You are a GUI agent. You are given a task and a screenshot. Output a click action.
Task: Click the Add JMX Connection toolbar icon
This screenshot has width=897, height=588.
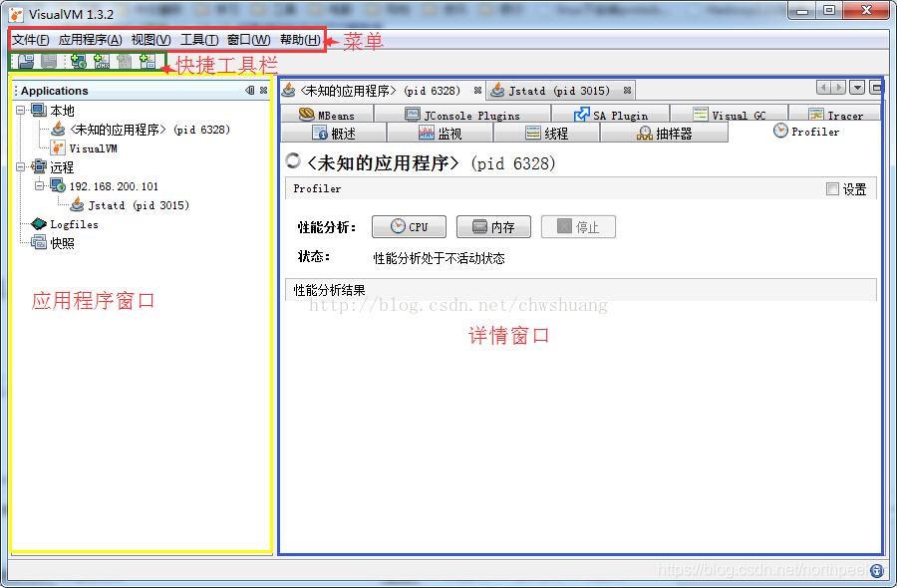tap(102, 61)
